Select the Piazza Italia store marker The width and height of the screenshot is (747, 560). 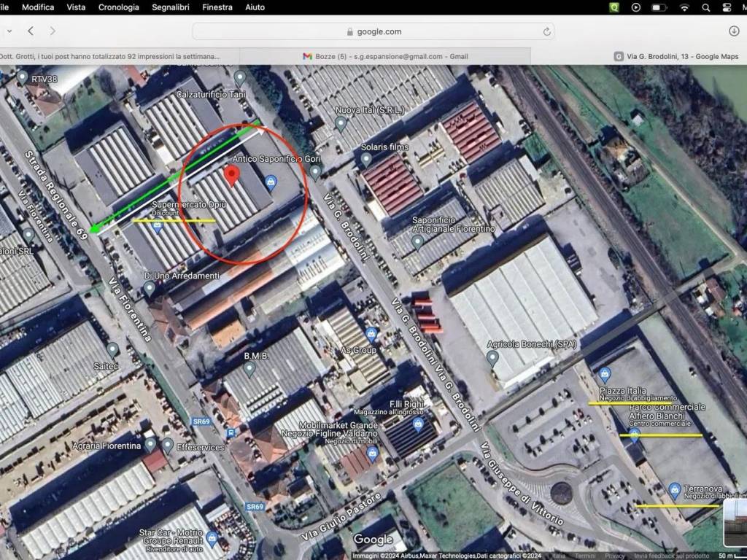604,376
